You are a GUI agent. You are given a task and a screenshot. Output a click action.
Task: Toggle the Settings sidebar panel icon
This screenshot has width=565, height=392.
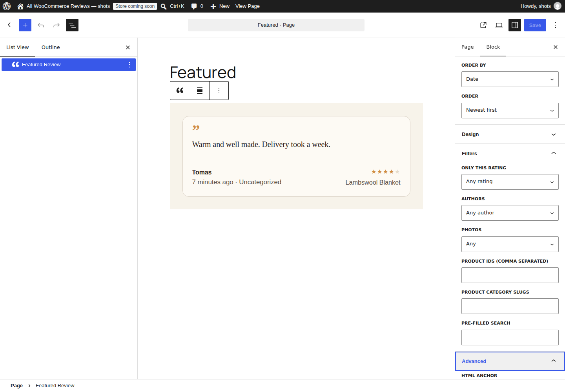(x=515, y=25)
